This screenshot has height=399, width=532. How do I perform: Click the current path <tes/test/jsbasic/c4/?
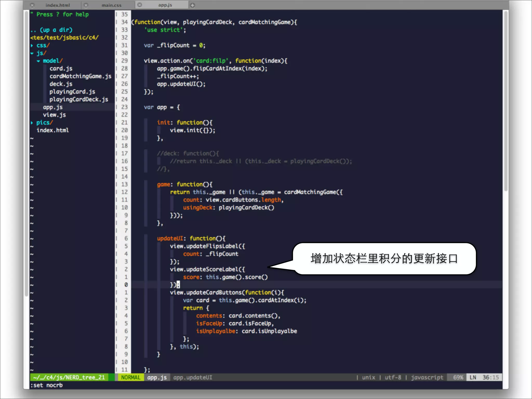pos(64,38)
